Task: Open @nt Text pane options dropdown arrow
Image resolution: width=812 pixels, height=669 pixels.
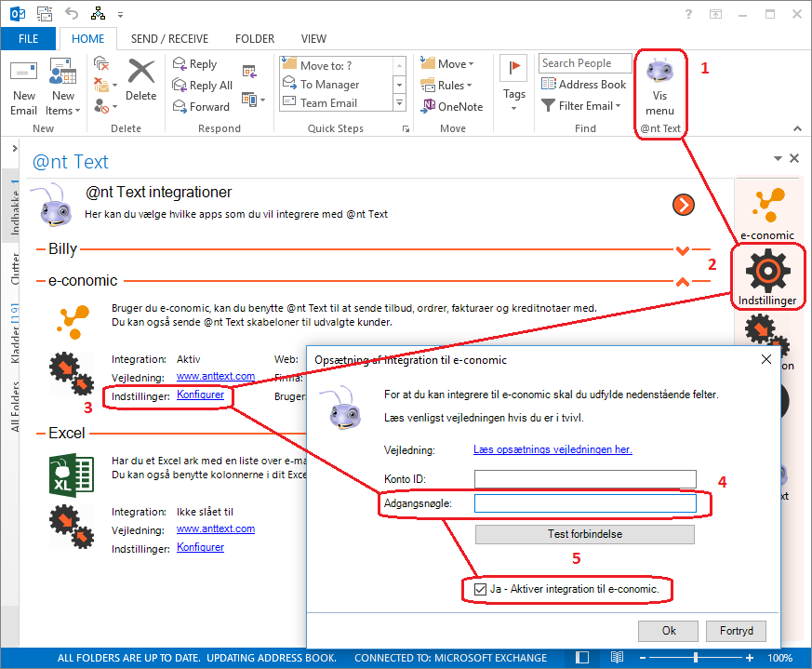Action: coord(778,158)
